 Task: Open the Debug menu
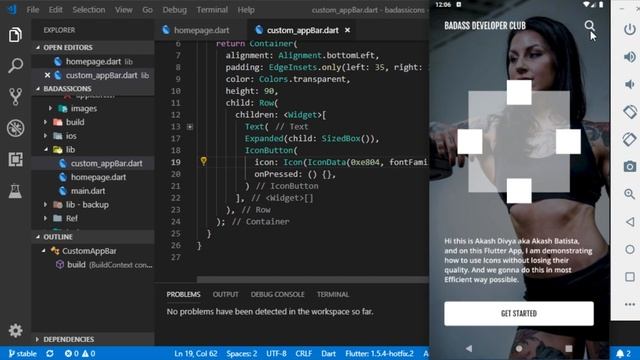174,10
